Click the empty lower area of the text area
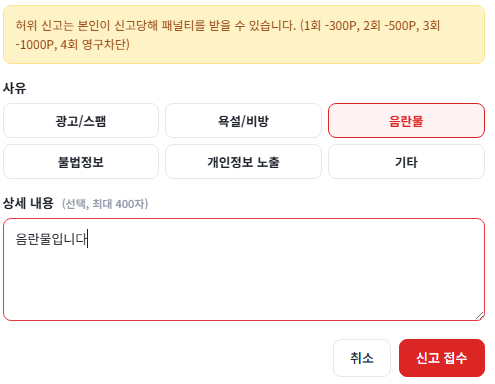The image size is (495, 384). [x=244, y=287]
